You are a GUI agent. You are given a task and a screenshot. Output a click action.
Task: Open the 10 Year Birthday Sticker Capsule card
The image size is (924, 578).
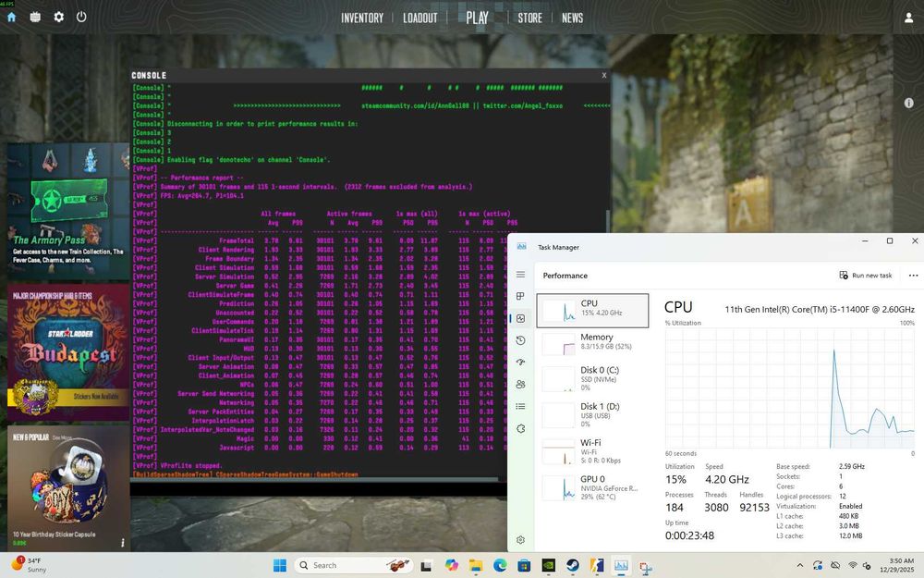pyautogui.click(x=68, y=488)
